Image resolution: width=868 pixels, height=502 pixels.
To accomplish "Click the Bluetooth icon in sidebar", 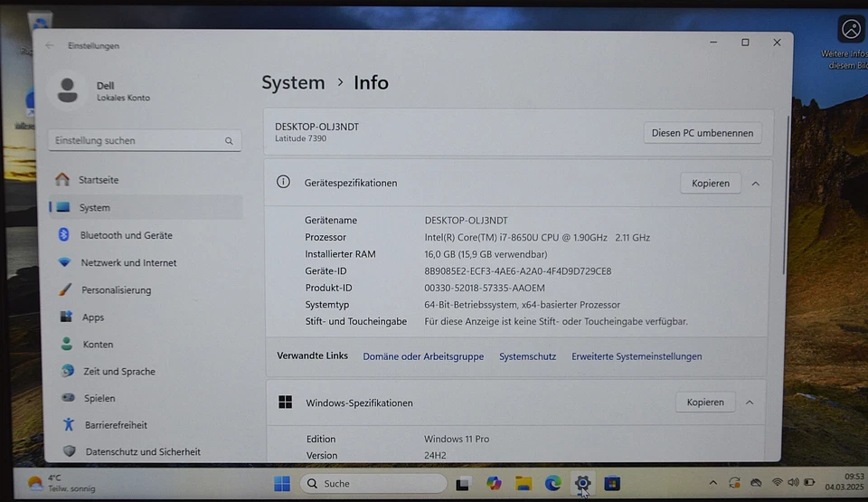I will click(x=63, y=234).
